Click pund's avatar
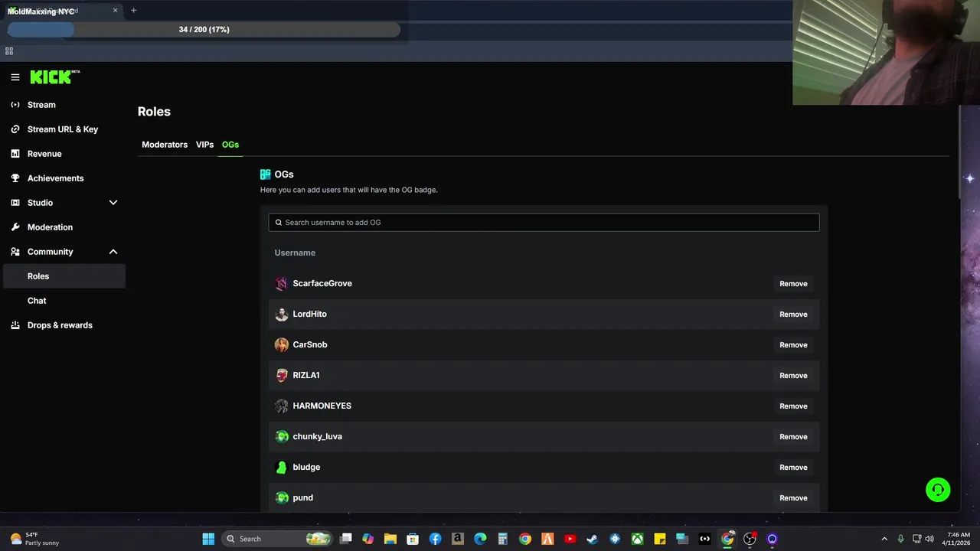 point(282,498)
